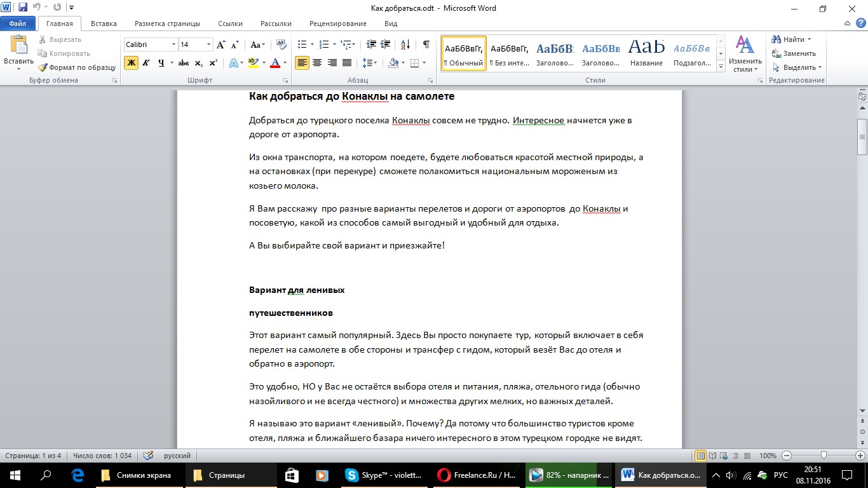Show or hide paragraph marks

(x=426, y=44)
